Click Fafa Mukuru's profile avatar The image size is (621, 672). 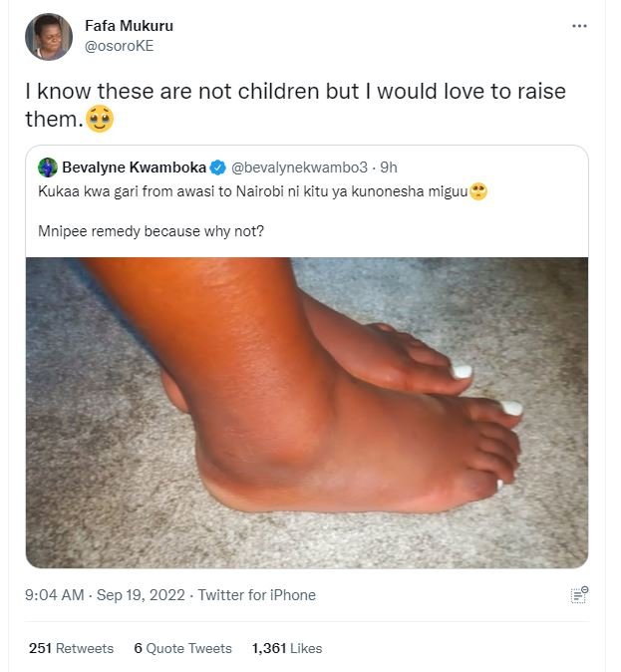pyautogui.click(x=48, y=37)
